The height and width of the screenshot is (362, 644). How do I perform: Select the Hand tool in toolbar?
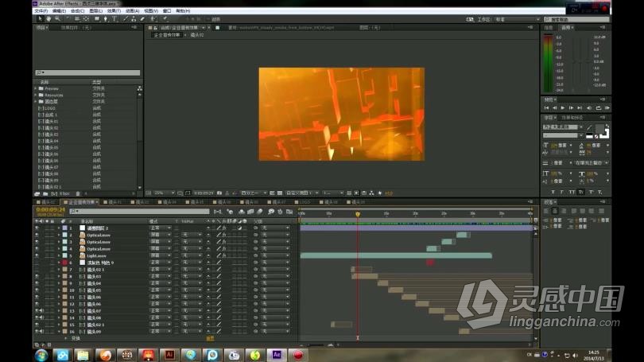coord(48,19)
